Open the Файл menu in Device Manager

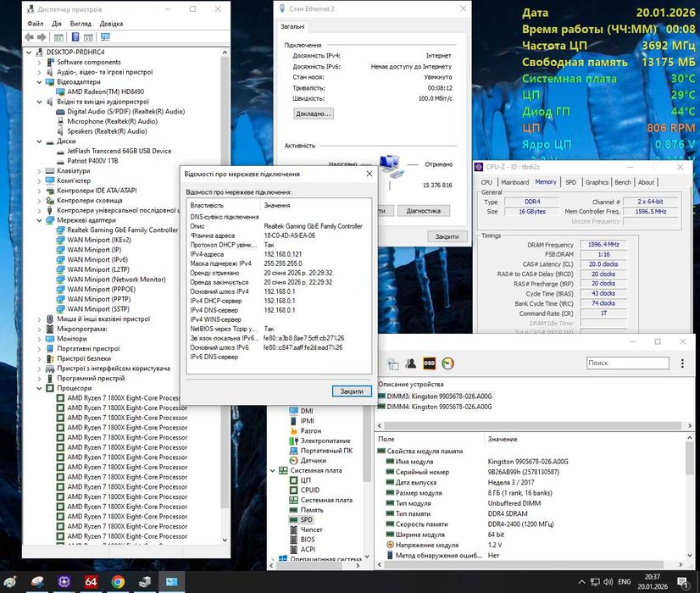click(36, 24)
